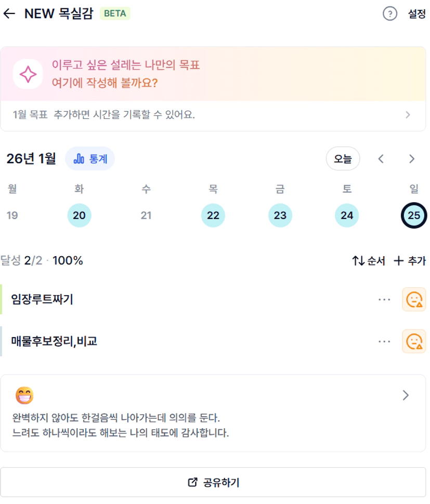Open the 통계 statistics view
The height and width of the screenshot is (504, 430).
point(90,159)
